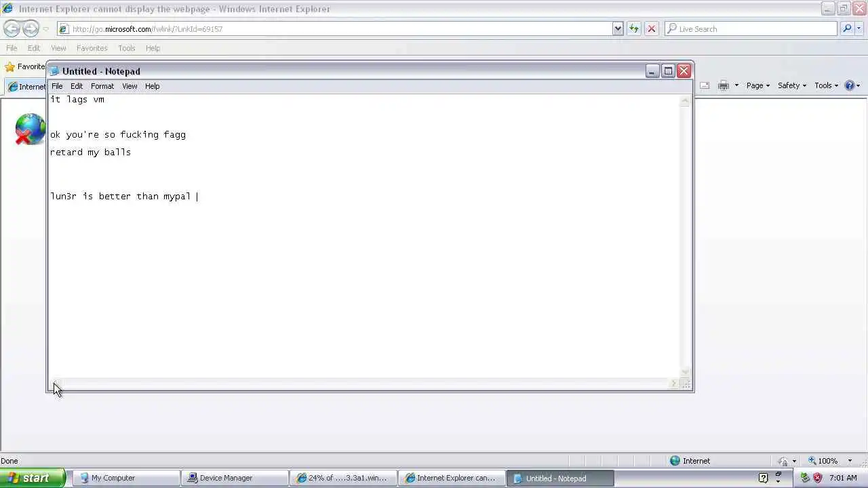The image size is (868, 488).
Task: Click the Done status text in IE status bar
Action: click(9, 461)
